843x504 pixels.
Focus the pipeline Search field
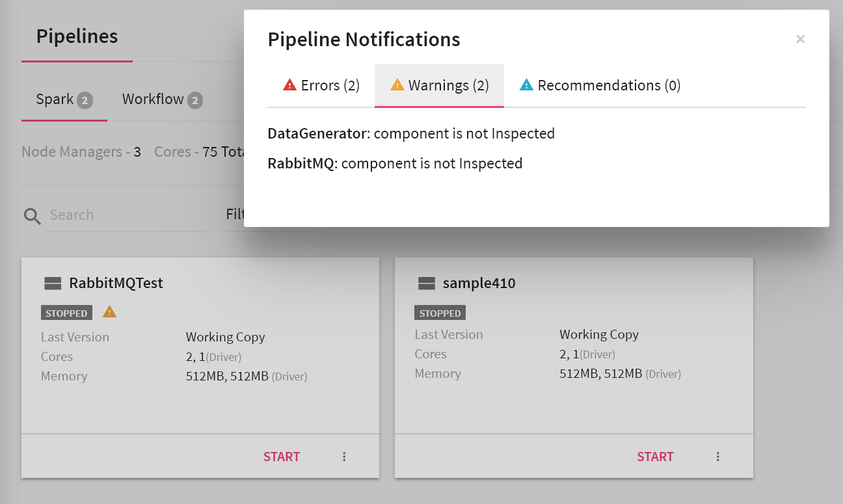point(127,215)
